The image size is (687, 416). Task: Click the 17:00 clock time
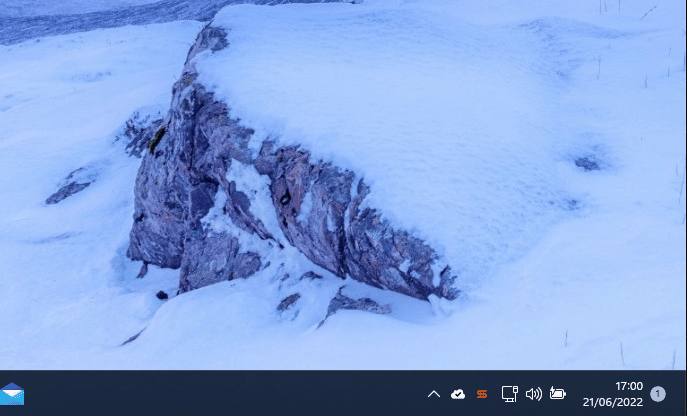pos(628,386)
